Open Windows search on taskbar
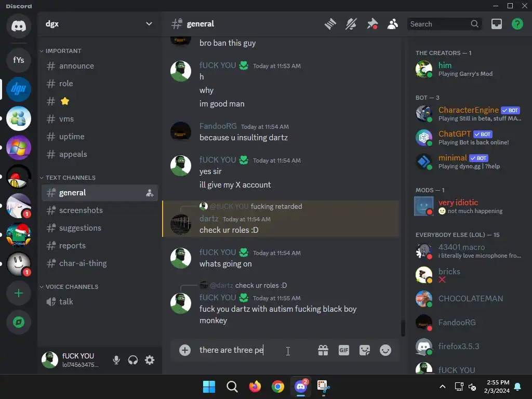Viewport: 532px width, 399px height. click(x=232, y=387)
